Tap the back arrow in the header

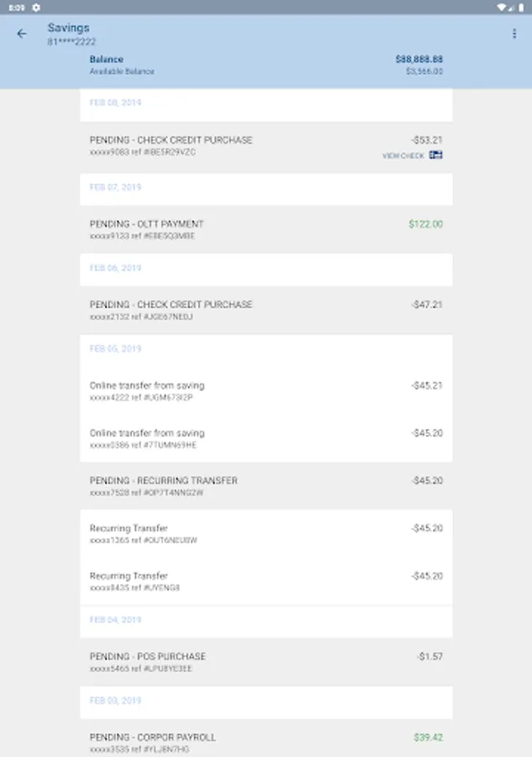click(22, 34)
